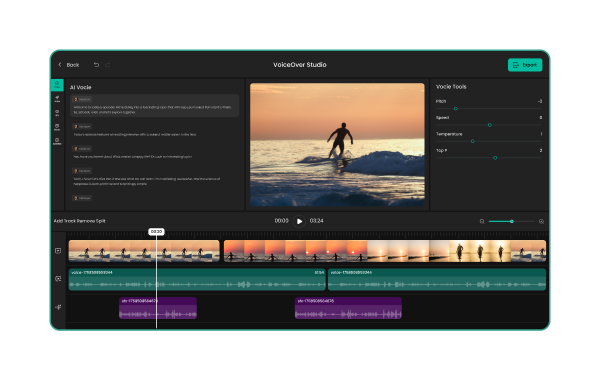
Task: Select the second purple sfx clip
Action: pos(348,308)
